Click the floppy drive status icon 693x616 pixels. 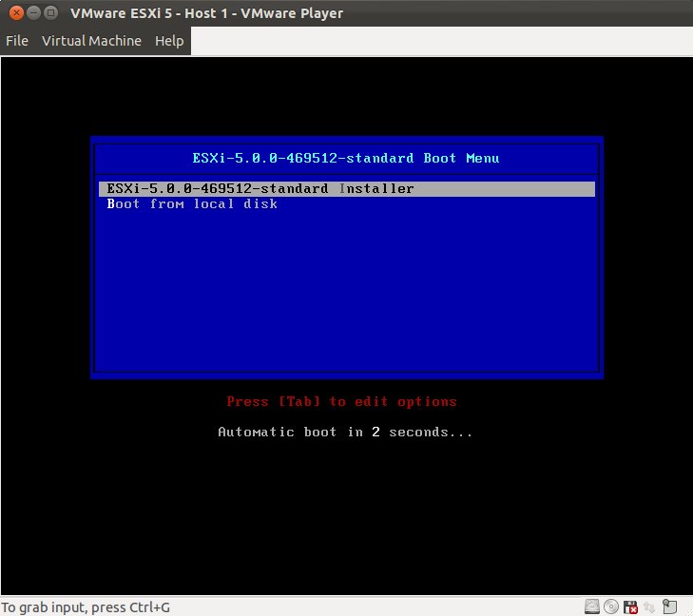(630, 606)
